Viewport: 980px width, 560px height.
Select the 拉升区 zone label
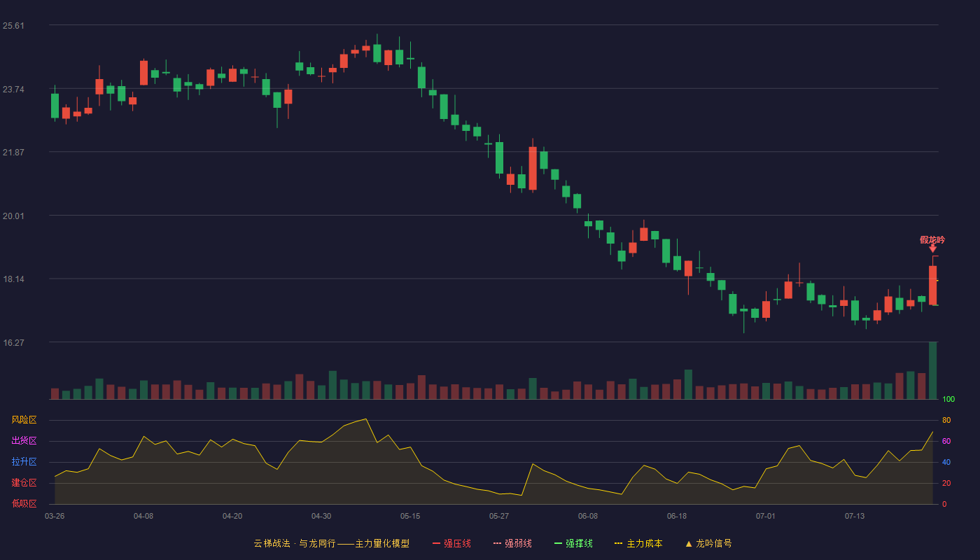click(24, 462)
